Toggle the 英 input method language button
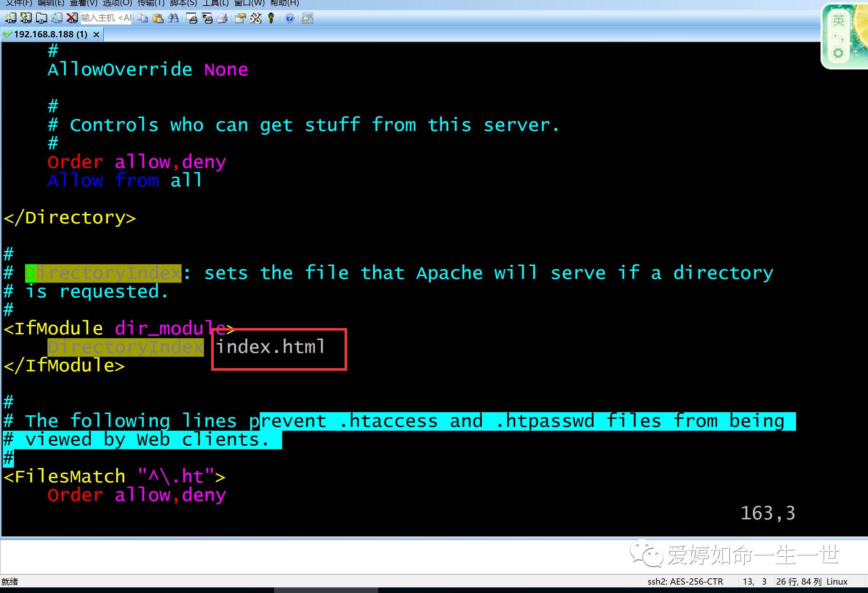This screenshot has width=868, height=593. (838, 21)
